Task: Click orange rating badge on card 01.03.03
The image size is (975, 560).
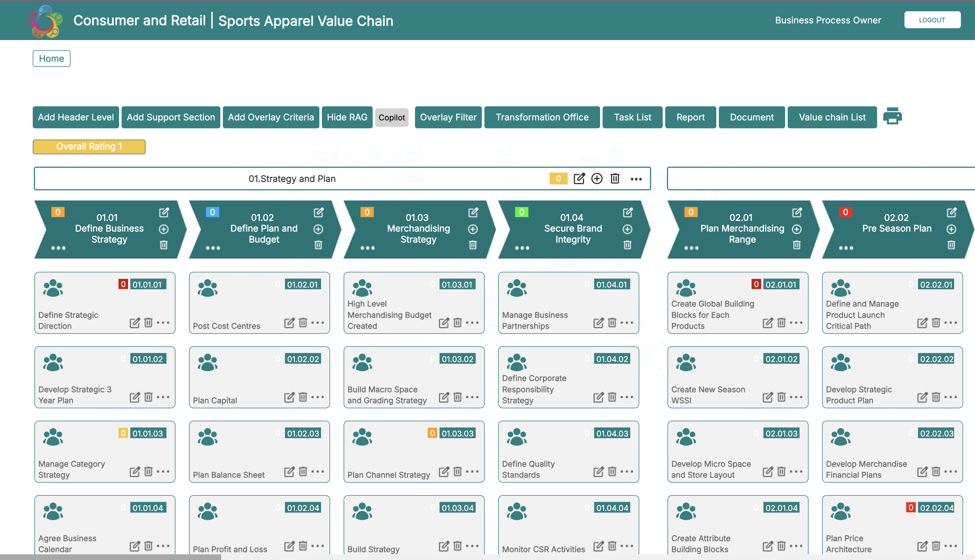Action: pos(432,433)
